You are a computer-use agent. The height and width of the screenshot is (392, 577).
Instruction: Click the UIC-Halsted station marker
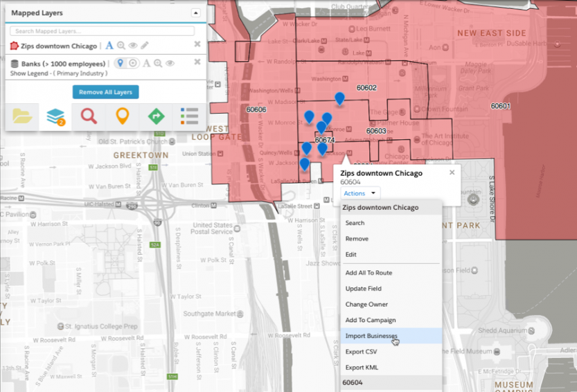pyautogui.click(x=118, y=204)
